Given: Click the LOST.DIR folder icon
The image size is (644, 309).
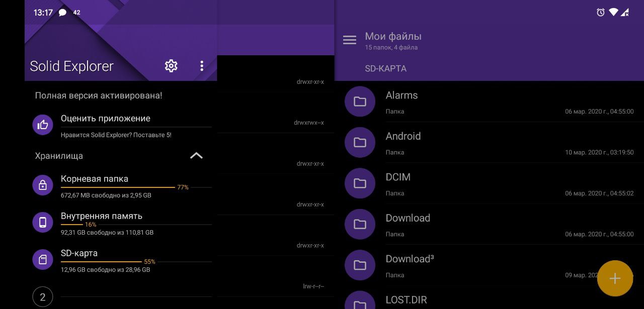Looking at the screenshot, I should click(x=360, y=300).
